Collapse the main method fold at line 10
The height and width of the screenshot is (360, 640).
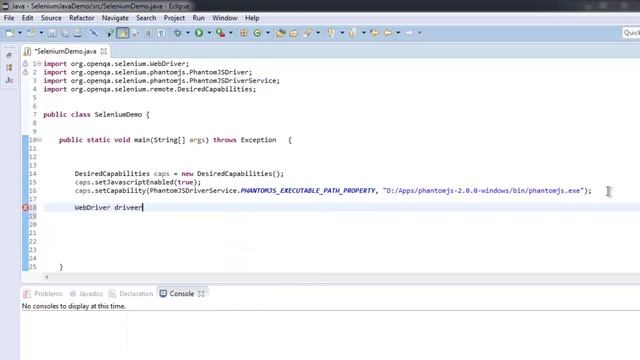click(x=40, y=140)
